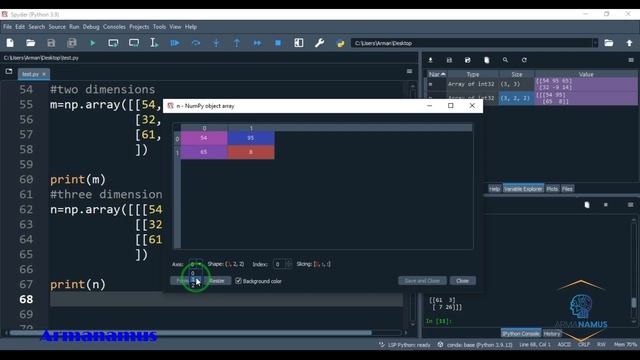Select variable m row in Variable Explorer
Viewport: 640px width, 360px height.
532,84
